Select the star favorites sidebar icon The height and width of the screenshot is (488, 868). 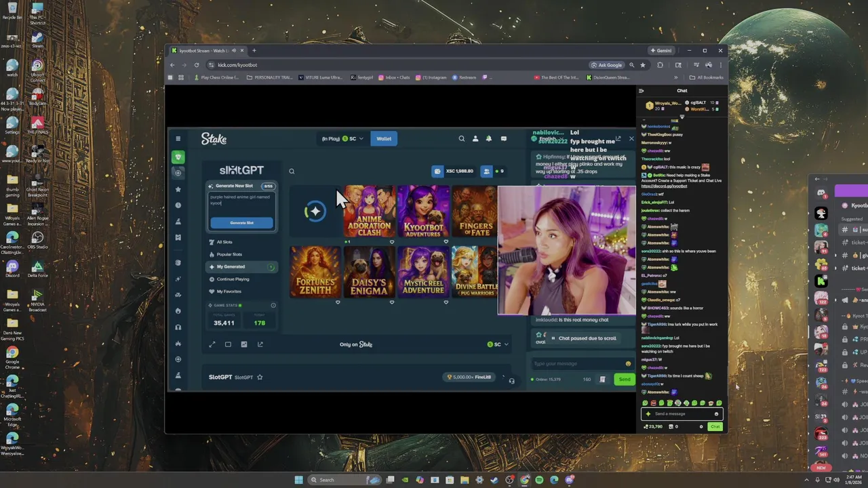click(x=178, y=189)
